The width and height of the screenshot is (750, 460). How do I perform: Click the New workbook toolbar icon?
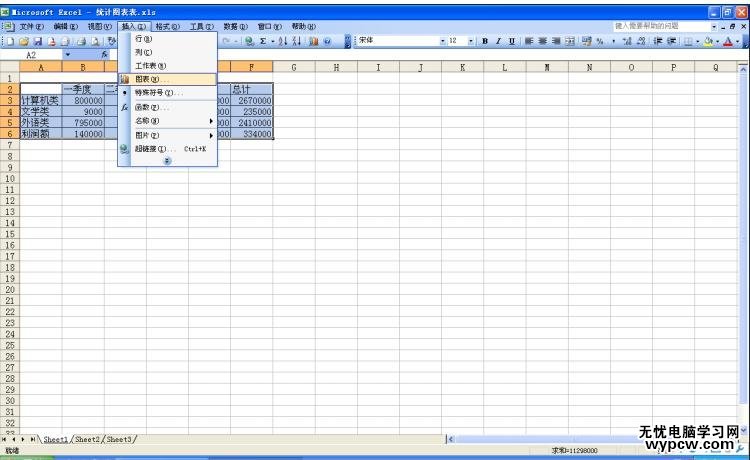click(10, 41)
